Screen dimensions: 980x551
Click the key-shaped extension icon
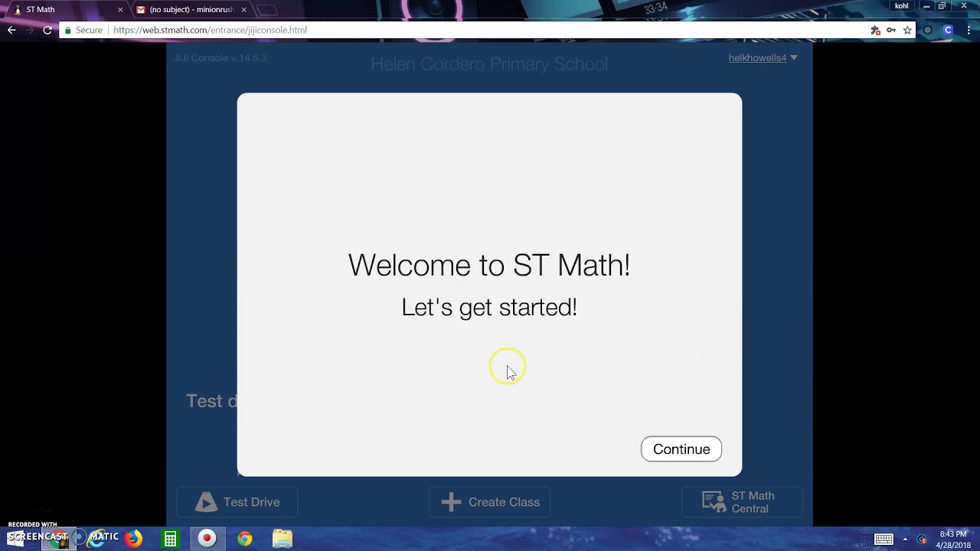click(x=891, y=30)
